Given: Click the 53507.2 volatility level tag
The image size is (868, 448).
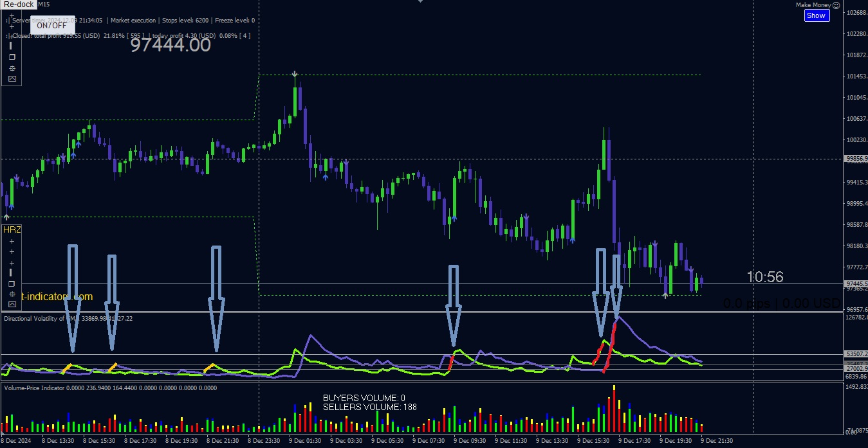Looking at the screenshot, I should coord(856,354).
